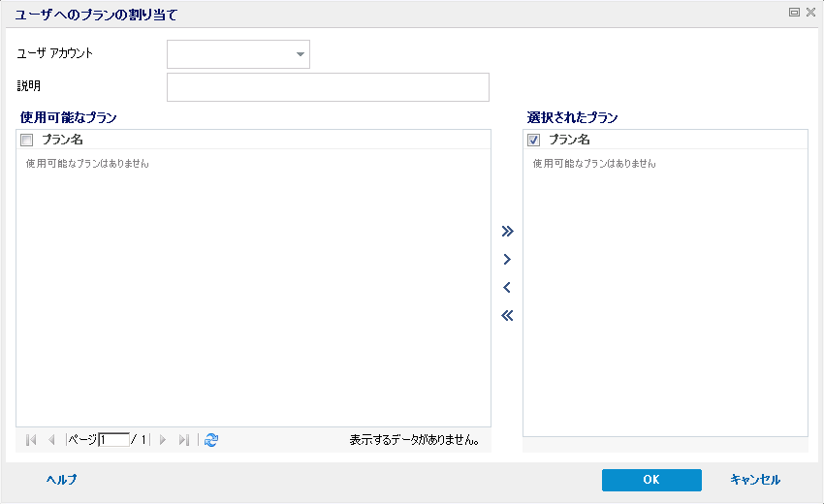Move selected plan to the right list
The height and width of the screenshot is (504, 824).
[506, 260]
